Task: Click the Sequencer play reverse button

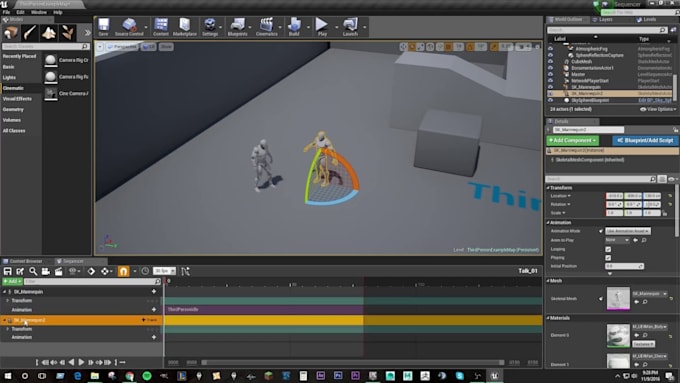Action: [x=72, y=362]
